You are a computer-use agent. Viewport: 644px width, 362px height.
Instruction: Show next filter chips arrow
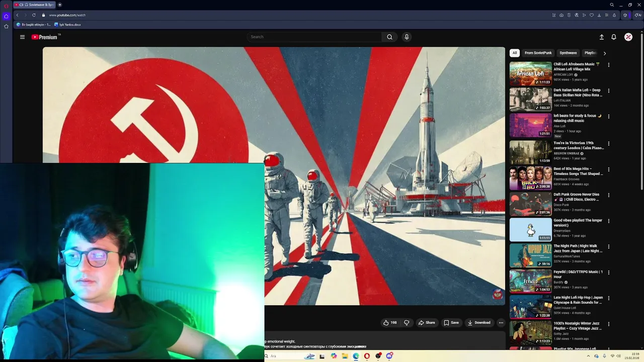[x=604, y=53]
